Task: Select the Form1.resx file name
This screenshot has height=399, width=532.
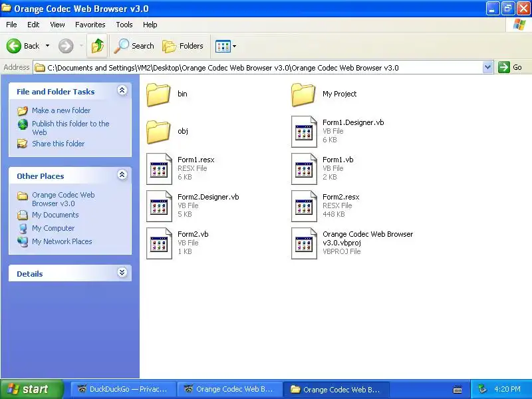Action: coord(196,160)
